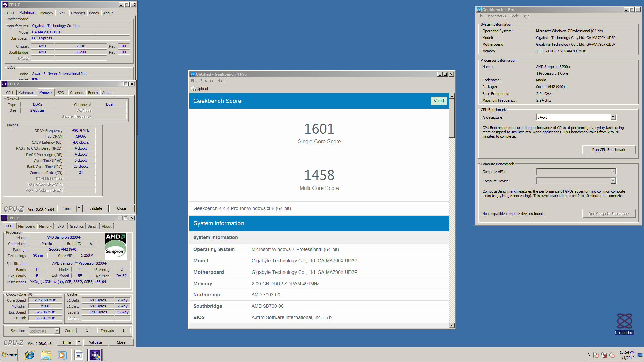This screenshot has height=362, width=644.
Task: Click multi-core score 1458
Action: point(319,175)
